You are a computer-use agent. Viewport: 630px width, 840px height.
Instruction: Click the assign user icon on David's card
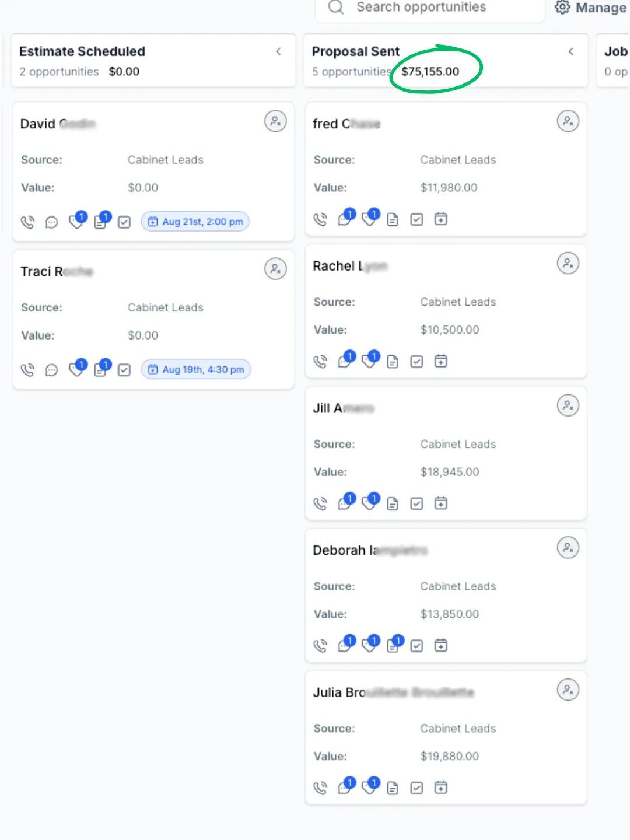point(275,121)
